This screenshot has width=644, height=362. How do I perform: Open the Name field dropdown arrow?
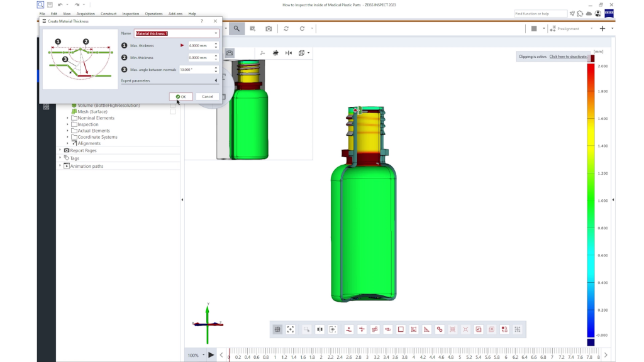216,34
